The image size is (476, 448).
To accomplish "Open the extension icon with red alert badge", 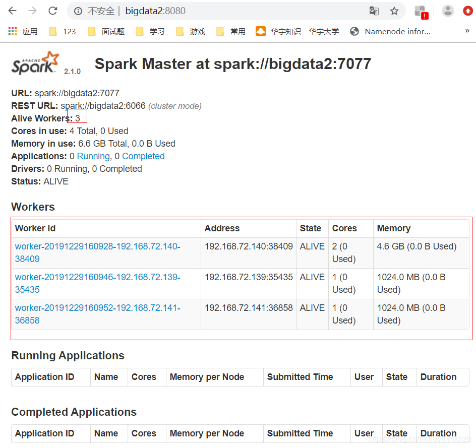I will pos(421,12).
